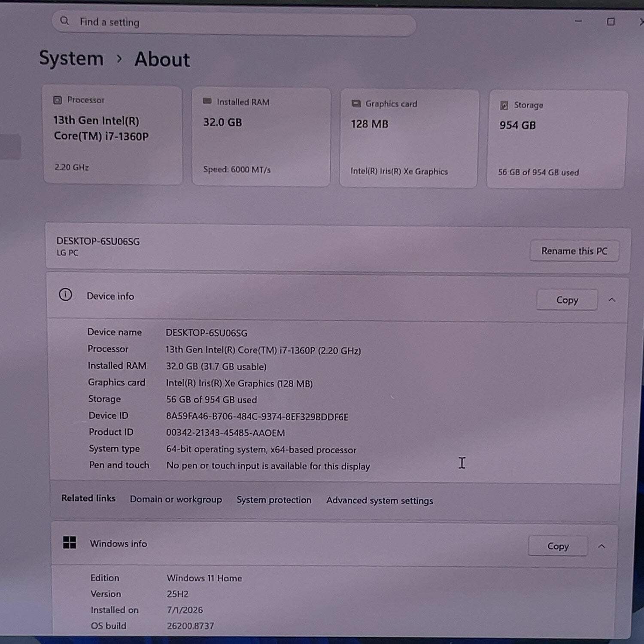Click 'LG PC' model label
Image resolution: width=644 pixels, height=644 pixels.
[x=67, y=253]
